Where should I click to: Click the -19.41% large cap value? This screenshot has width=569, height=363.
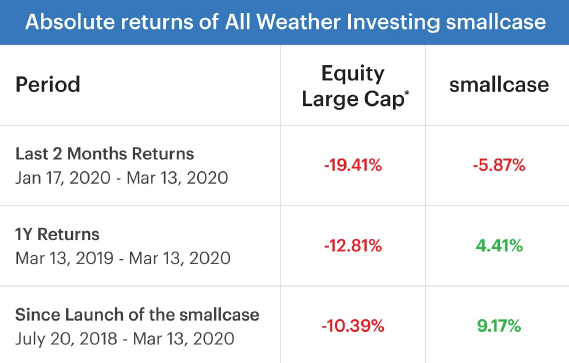pyautogui.click(x=353, y=166)
